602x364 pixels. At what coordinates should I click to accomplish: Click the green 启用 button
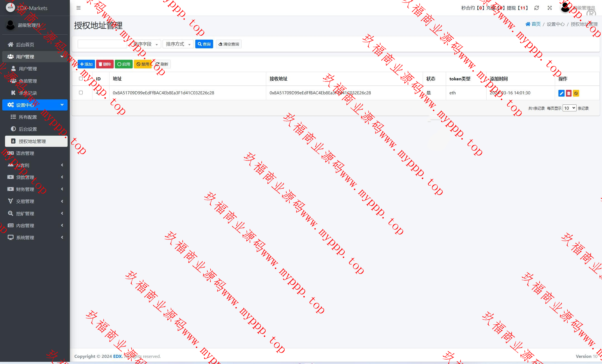coord(124,64)
